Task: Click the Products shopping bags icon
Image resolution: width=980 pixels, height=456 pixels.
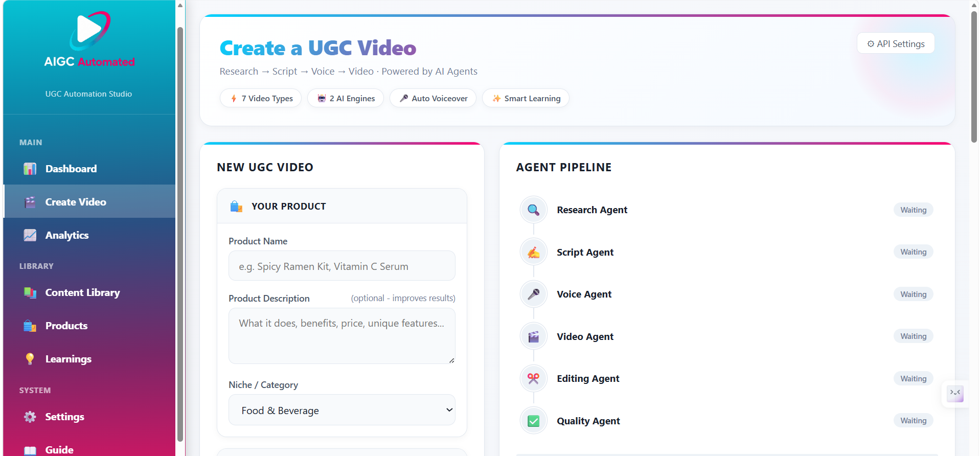Action: (x=30, y=326)
